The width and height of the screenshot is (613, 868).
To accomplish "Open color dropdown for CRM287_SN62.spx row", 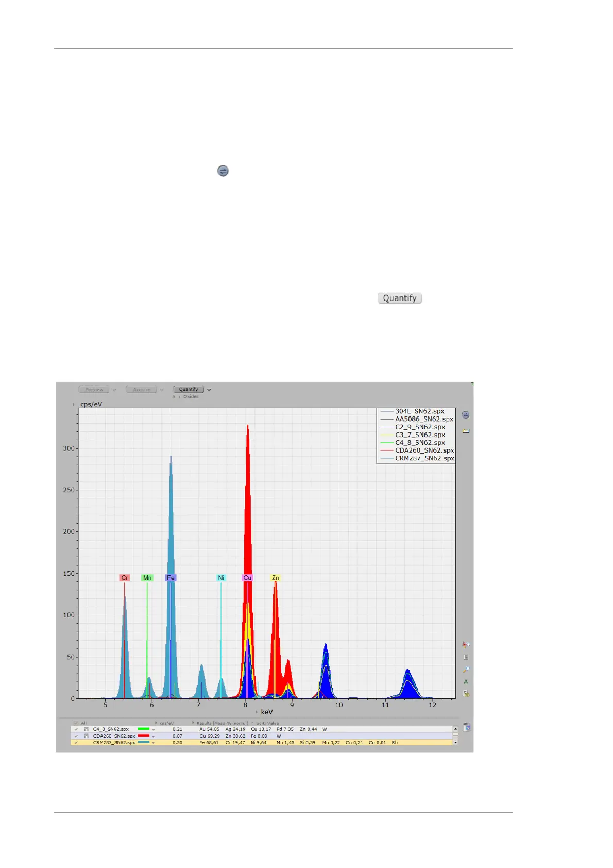I will [154, 743].
